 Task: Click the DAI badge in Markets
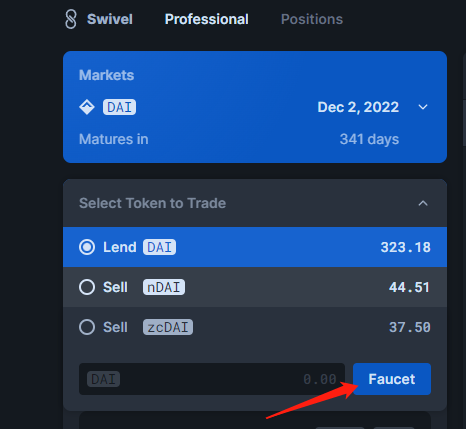(119, 107)
